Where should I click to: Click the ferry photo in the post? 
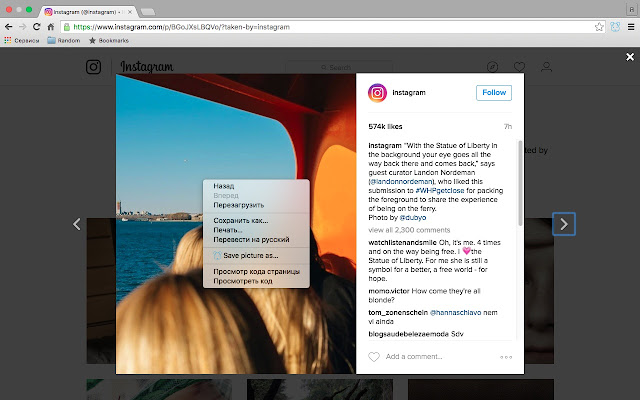[236, 224]
